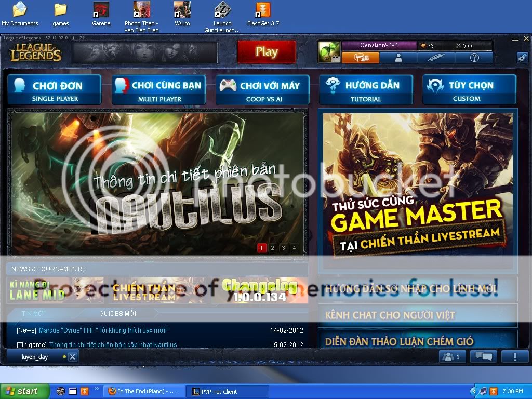
Task: Open the friends list button showing 1
Action: click(x=452, y=356)
